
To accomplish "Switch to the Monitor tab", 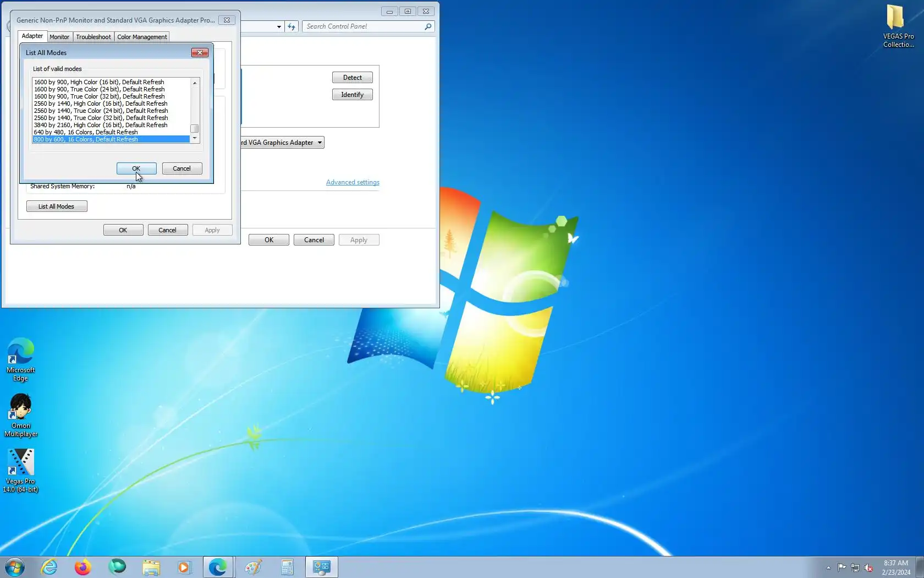I will (x=59, y=37).
